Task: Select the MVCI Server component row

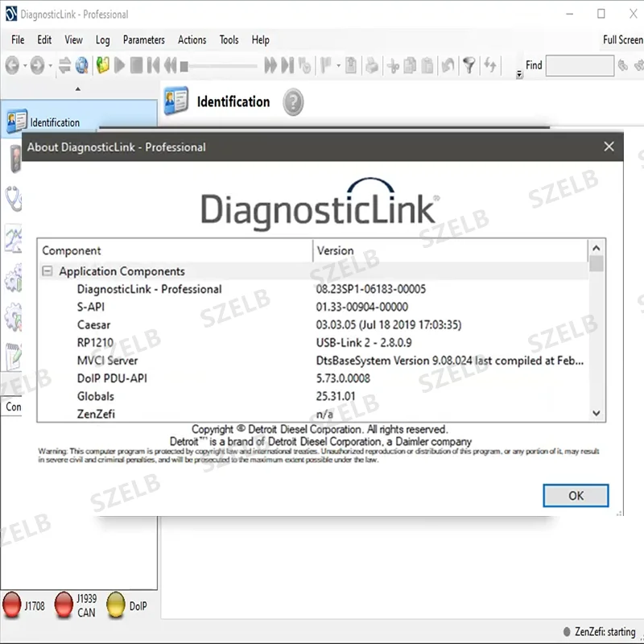Action: [x=314, y=361]
